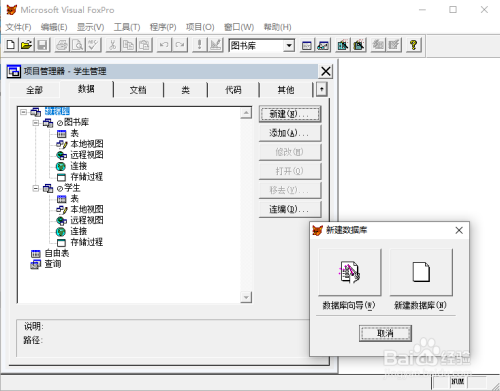
Task: Select 连接 under 学生
Action: click(x=78, y=231)
